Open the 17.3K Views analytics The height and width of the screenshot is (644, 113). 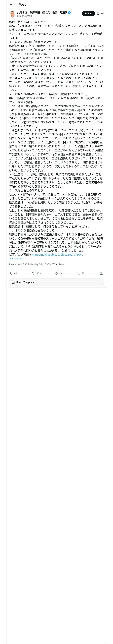[x=58, y=264]
